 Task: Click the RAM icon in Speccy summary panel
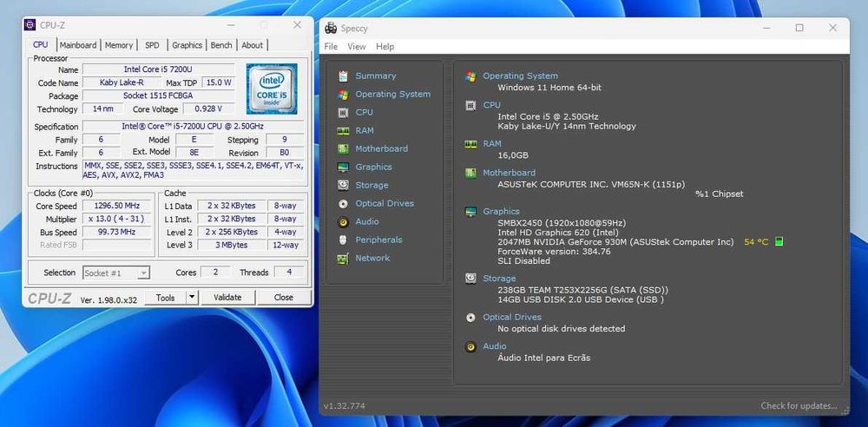(x=470, y=144)
